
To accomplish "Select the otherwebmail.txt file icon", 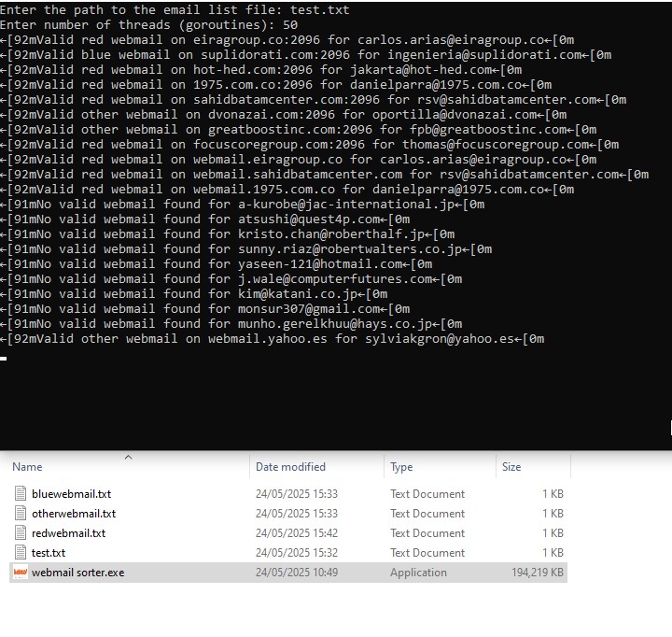I will [x=21, y=513].
